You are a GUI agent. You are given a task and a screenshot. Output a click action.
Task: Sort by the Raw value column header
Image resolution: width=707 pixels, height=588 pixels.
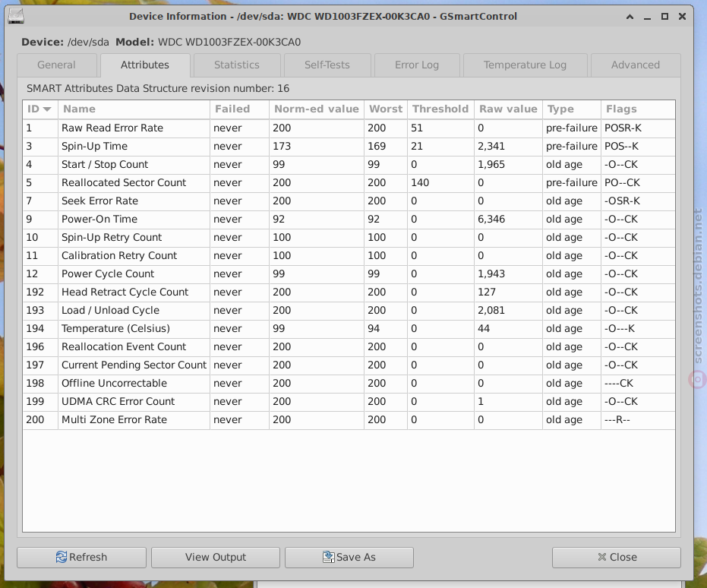click(x=508, y=109)
